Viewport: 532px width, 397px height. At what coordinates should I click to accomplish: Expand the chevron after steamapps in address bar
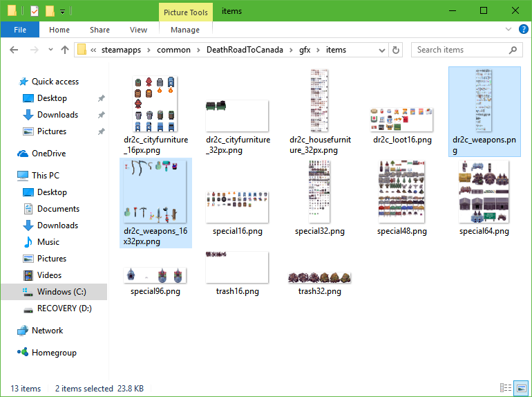point(149,50)
